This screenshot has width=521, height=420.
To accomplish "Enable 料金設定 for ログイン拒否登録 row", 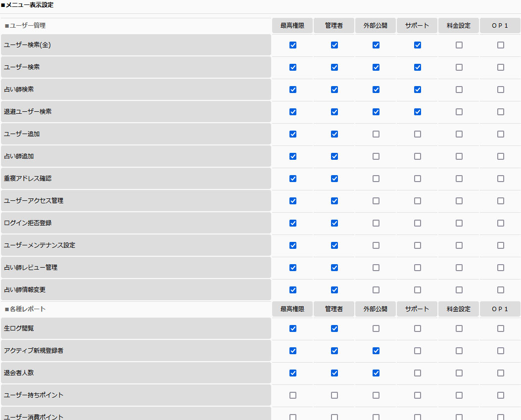I will 459,223.
